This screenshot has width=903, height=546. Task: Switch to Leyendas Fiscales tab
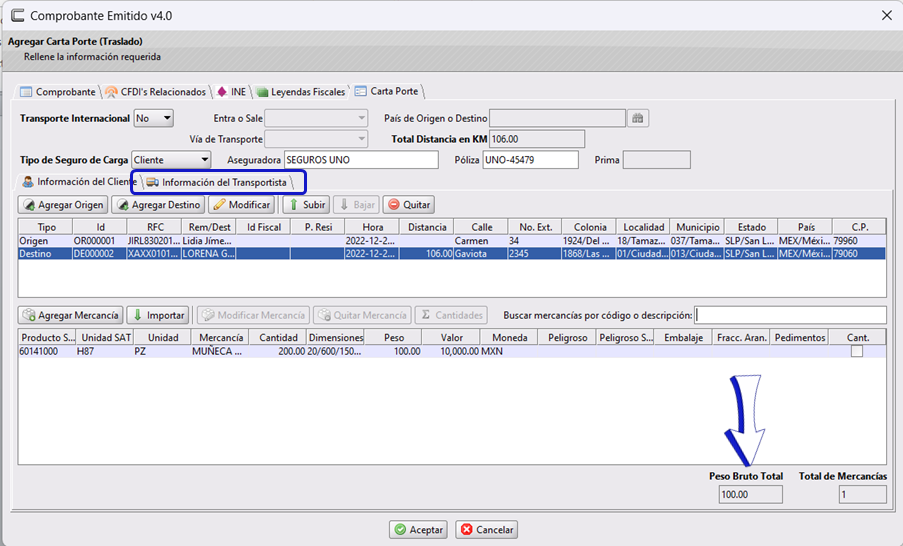click(x=301, y=92)
